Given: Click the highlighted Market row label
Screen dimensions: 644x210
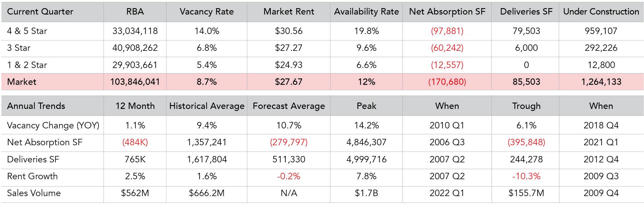Looking at the screenshot, I should 22,82.
